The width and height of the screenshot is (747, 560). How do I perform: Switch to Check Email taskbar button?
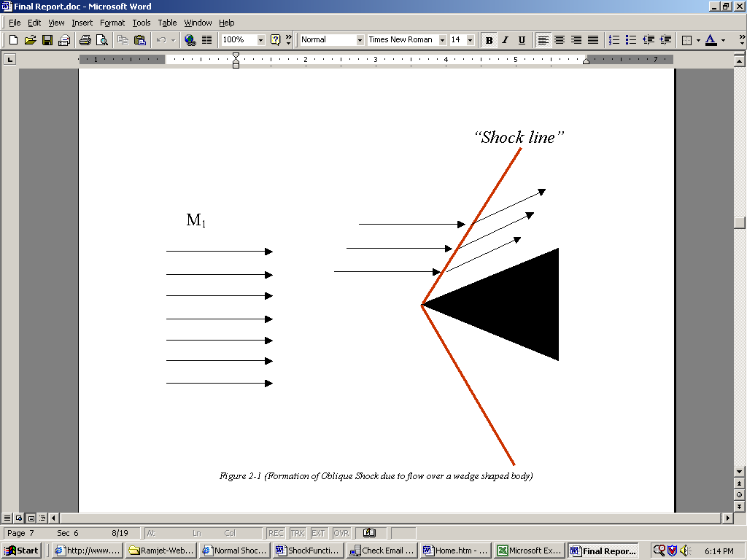pyautogui.click(x=382, y=551)
